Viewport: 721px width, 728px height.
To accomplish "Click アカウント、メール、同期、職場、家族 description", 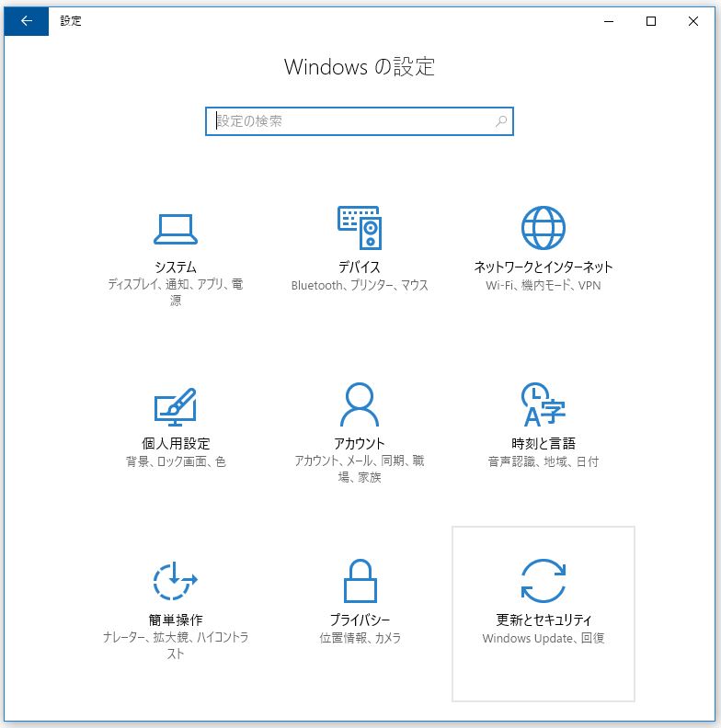I will tap(360, 469).
